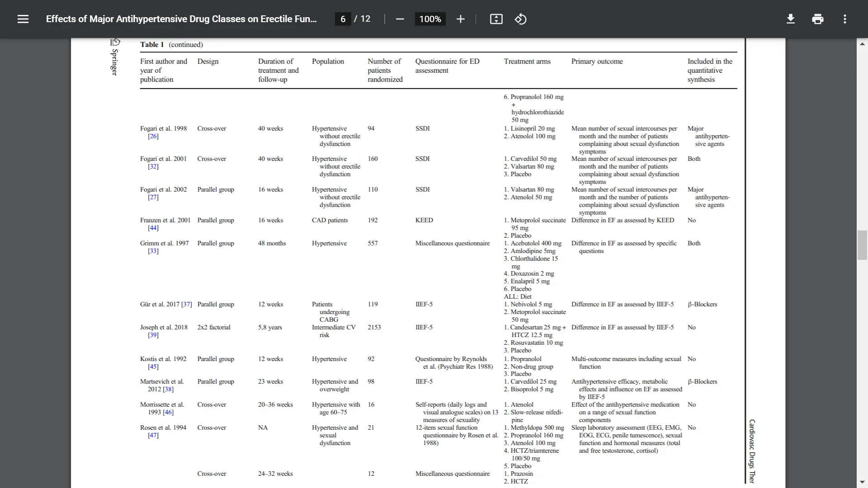
Task: Click the zoom out minus button
Action: click(x=400, y=19)
